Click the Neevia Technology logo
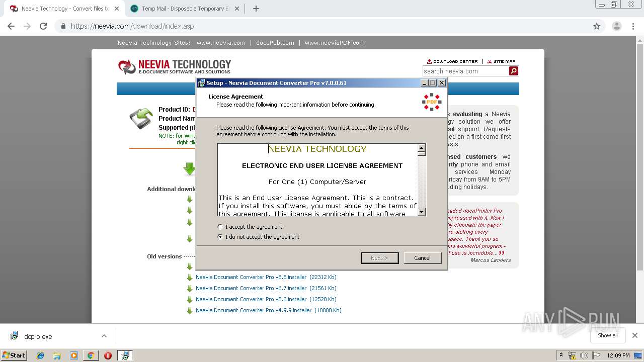Image resolution: width=644 pixels, height=362 pixels. 175,66
